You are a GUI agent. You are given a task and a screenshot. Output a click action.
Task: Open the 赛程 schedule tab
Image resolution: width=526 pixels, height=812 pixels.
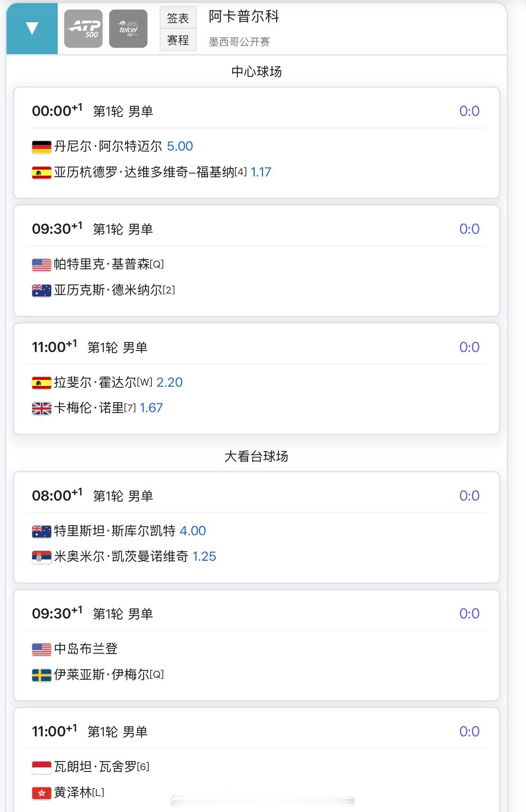(x=178, y=40)
